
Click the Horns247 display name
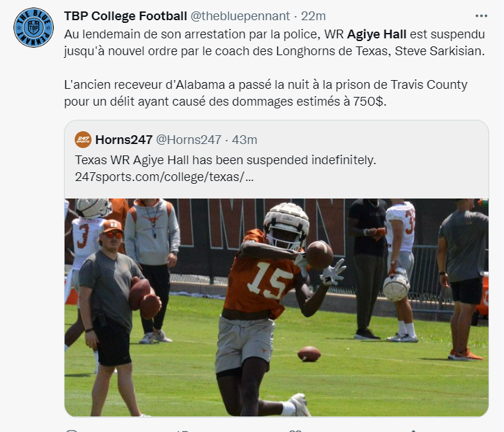click(x=123, y=140)
